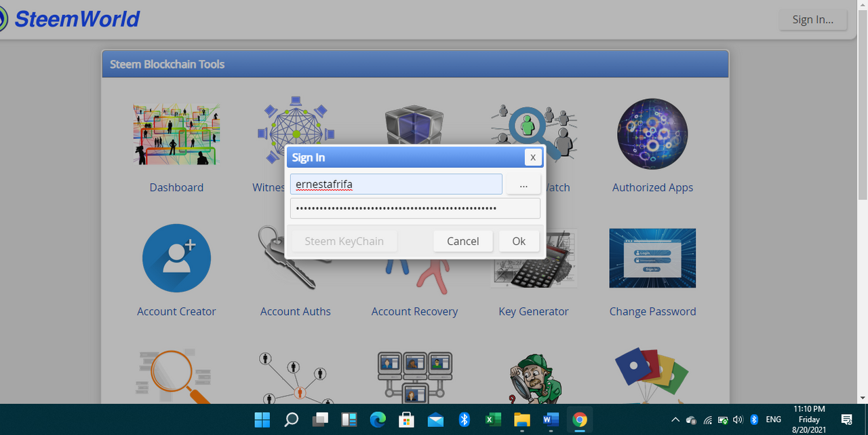Click the connected monitors icon in bottom row
Image resolution: width=868 pixels, height=435 pixels.
414,377
